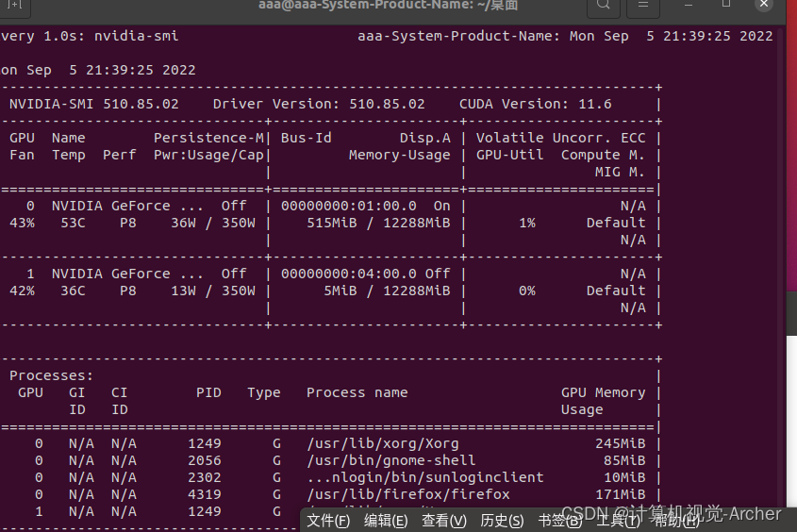Click GPU 0 fan speed '43%'

(x=22, y=223)
